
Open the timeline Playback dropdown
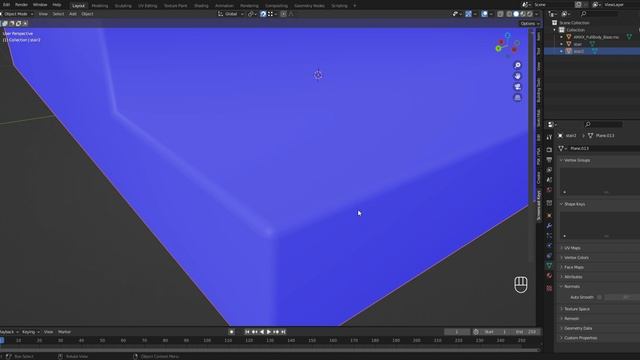[8, 332]
